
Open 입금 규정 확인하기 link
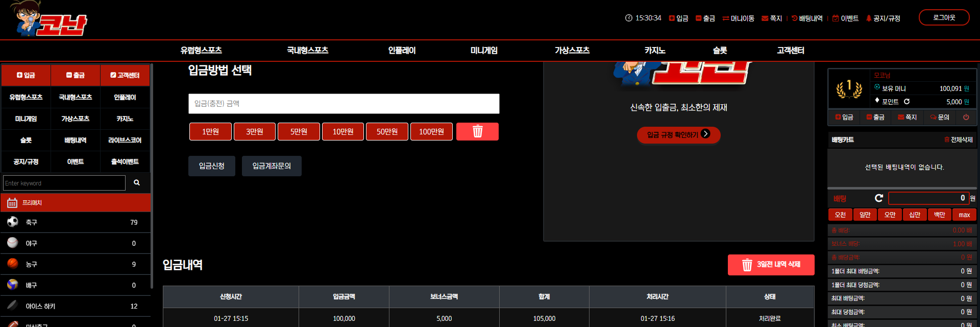pos(678,135)
